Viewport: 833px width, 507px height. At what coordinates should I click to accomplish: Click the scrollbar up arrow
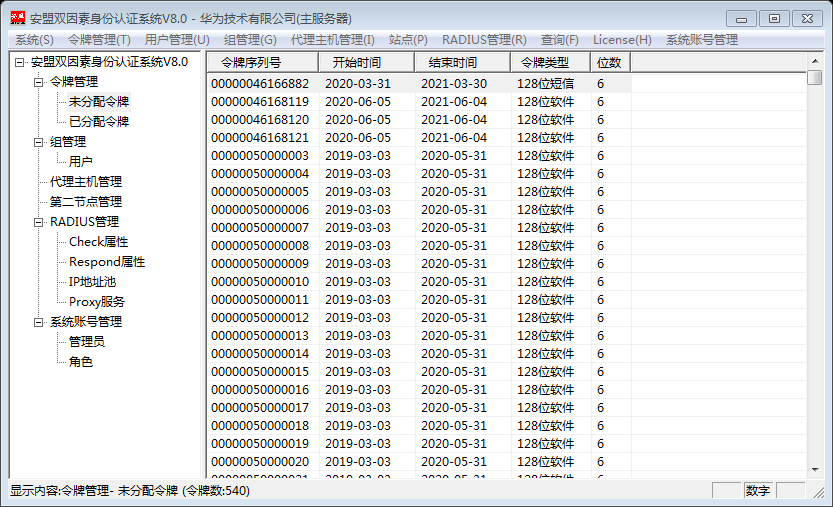coord(815,61)
